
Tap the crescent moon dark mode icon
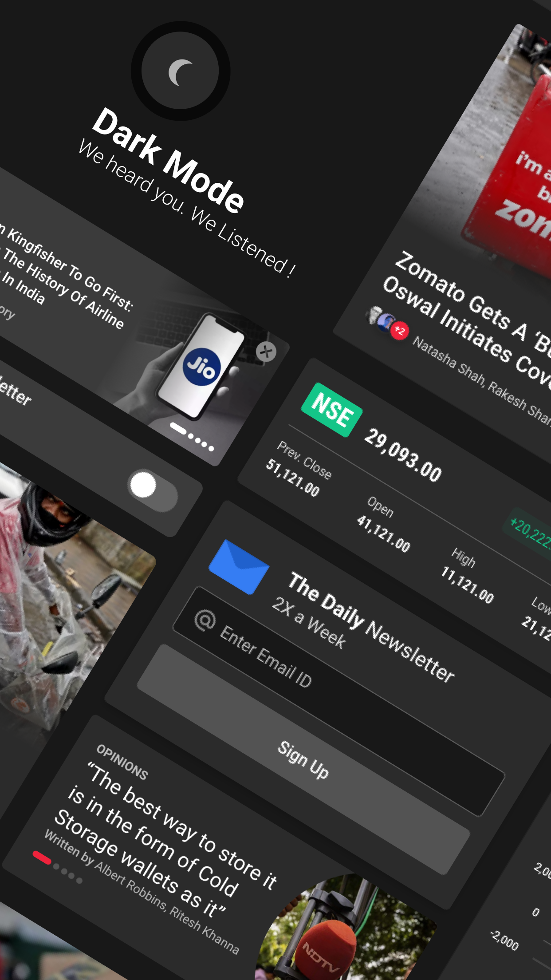[180, 72]
